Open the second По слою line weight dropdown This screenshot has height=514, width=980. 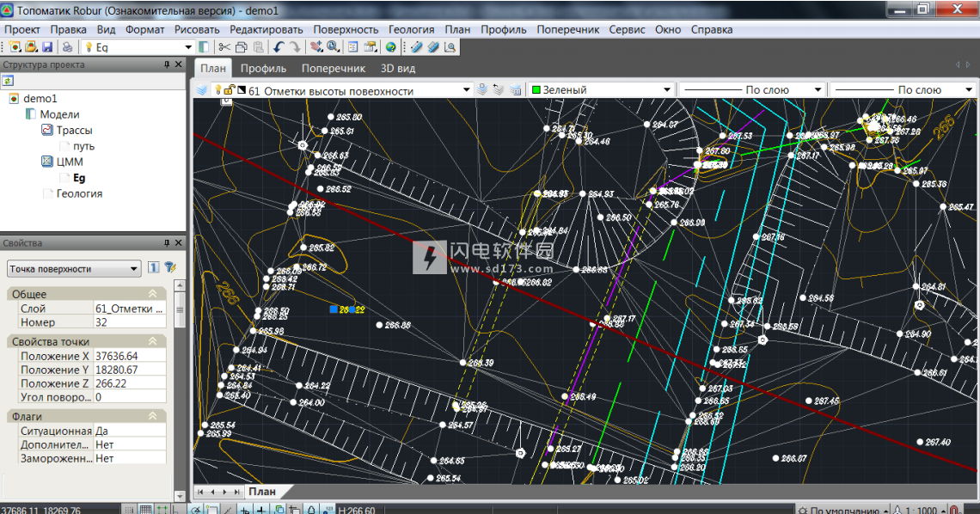point(969,90)
